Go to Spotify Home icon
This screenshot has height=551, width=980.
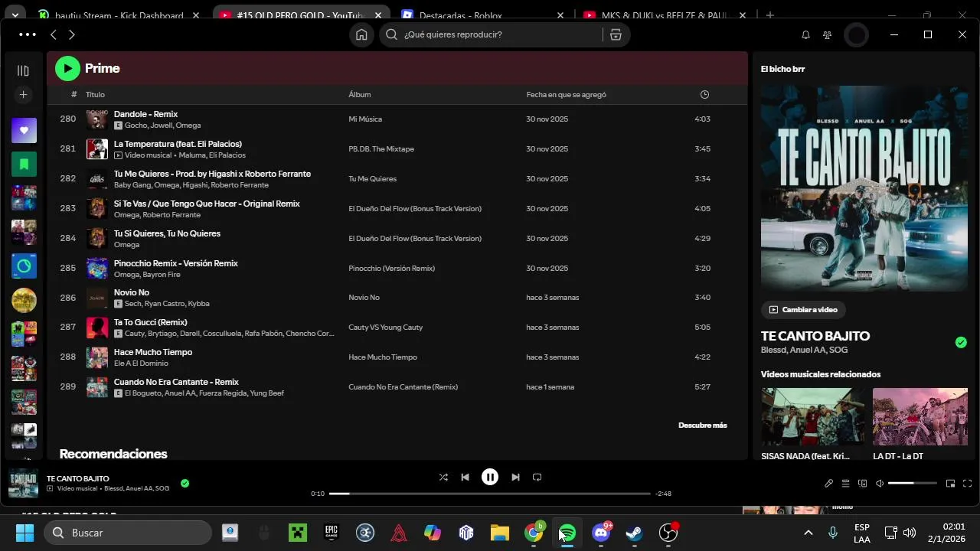click(x=361, y=34)
